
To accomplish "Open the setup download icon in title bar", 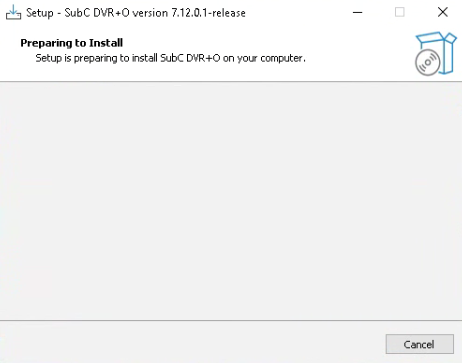I will pos(13,13).
